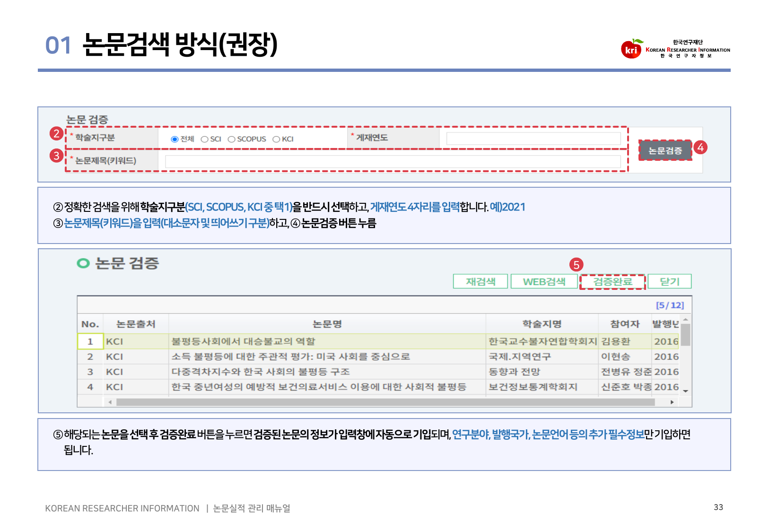Click the 논문제목(키워드) text field
The height and width of the screenshot is (532, 769).
(393, 161)
